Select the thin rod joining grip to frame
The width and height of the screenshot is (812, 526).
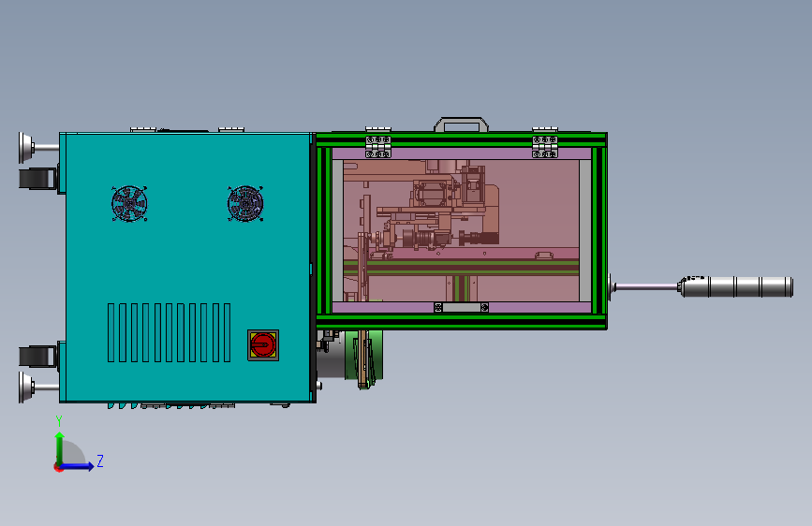646,286
